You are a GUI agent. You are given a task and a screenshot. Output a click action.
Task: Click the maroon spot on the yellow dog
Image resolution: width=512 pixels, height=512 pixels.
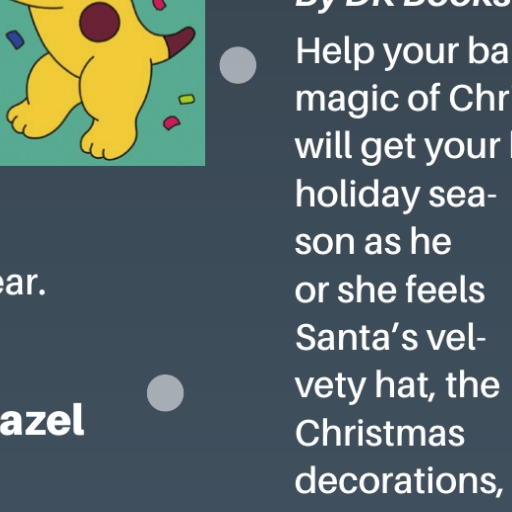tap(100, 22)
